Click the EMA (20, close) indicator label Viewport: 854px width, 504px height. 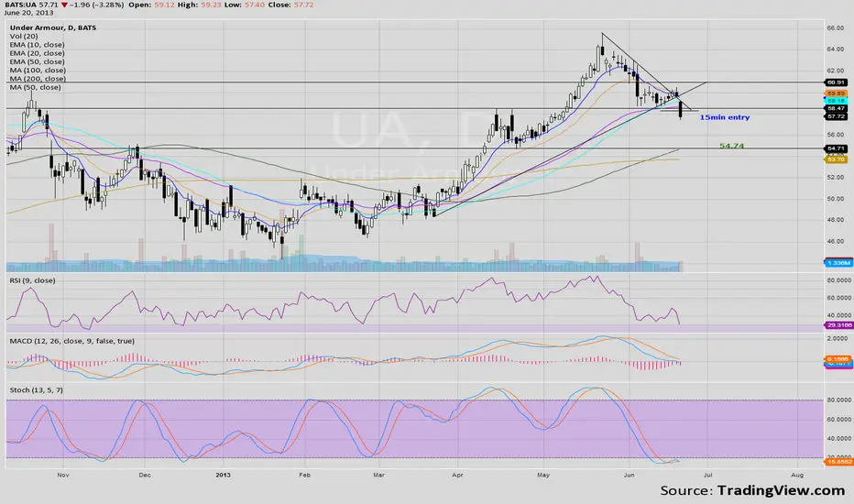[x=37, y=53]
